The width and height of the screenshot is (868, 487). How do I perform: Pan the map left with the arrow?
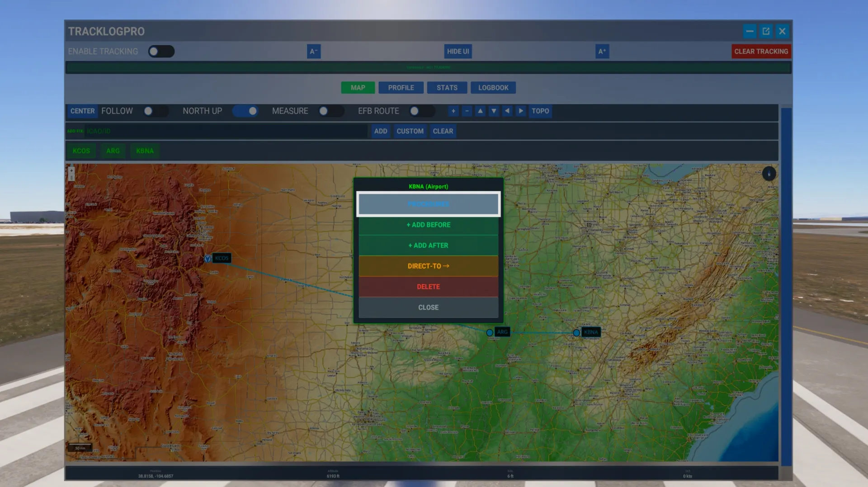(x=507, y=111)
